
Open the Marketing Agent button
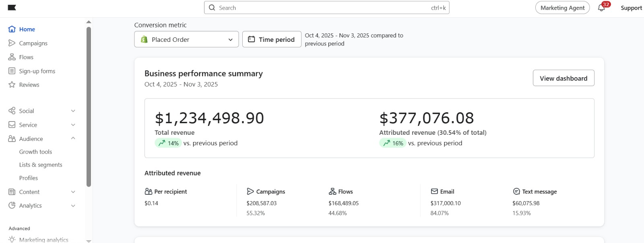[x=562, y=8]
